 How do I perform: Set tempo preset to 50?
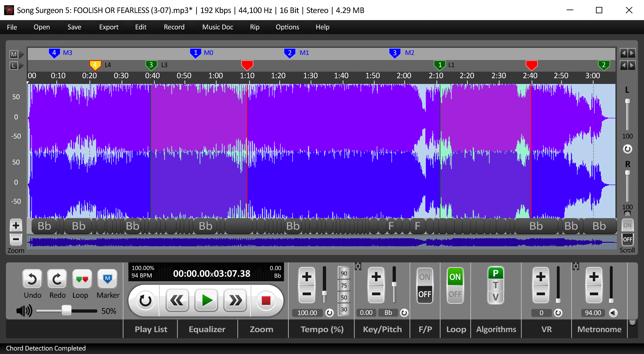pyautogui.click(x=344, y=297)
